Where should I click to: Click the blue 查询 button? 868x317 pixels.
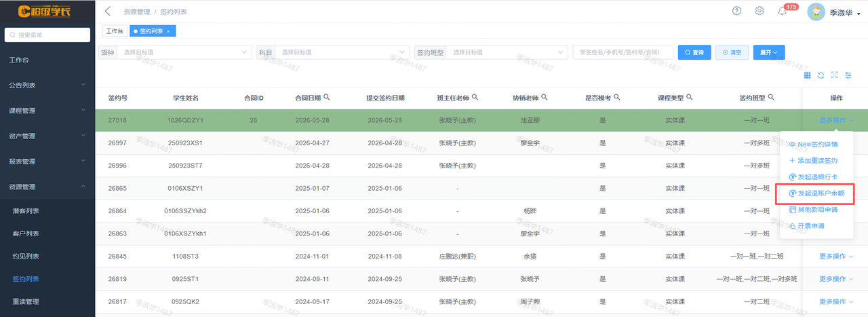694,52
